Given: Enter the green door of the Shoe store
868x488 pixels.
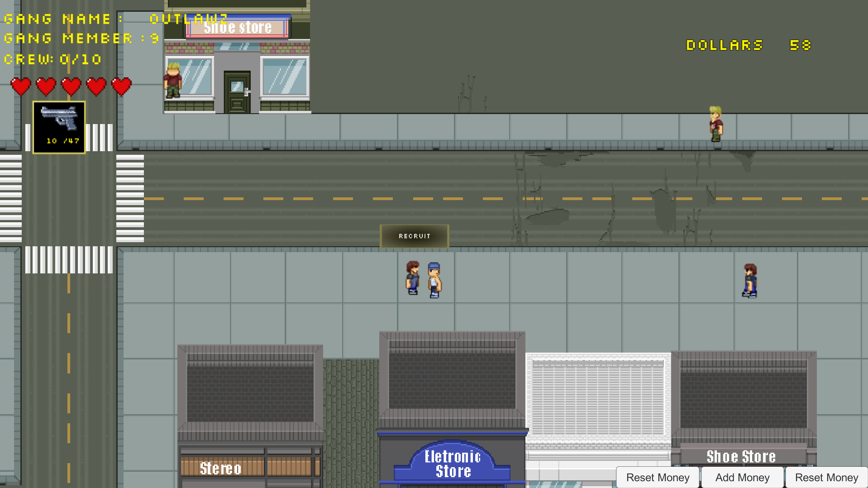Looking at the screenshot, I should pyautogui.click(x=237, y=93).
